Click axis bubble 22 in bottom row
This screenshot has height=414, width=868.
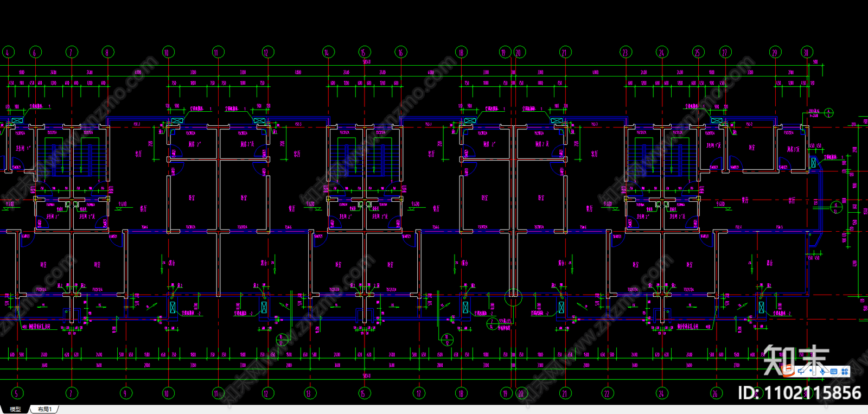(x=607, y=393)
